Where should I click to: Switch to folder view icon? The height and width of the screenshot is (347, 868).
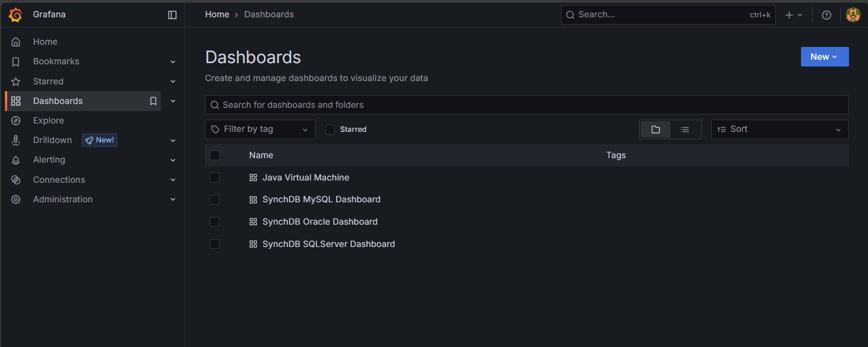pyautogui.click(x=655, y=130)
